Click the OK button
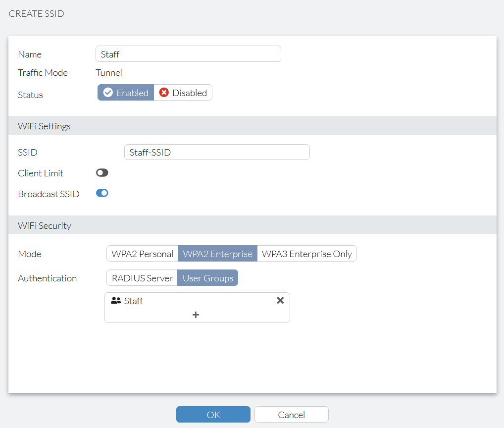The width and height of the screenshot is (504, 428). 213,414
